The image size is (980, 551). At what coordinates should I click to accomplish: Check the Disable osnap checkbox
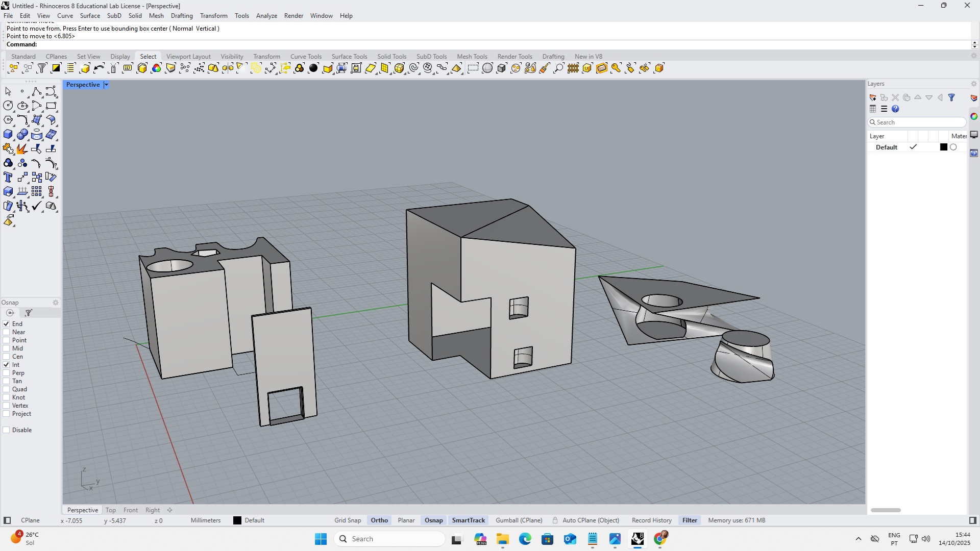(7, 430)
